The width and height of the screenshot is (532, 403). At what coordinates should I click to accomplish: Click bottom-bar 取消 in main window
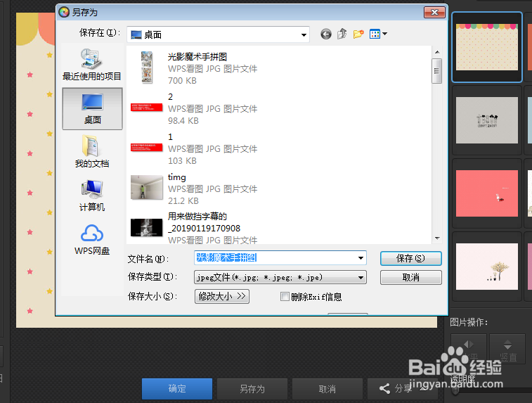pos(327,389)
